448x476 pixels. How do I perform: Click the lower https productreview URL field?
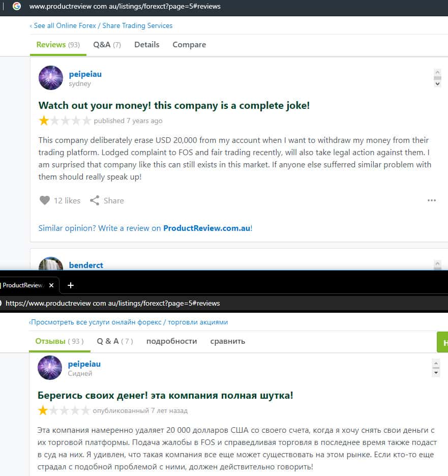(112, 303)
